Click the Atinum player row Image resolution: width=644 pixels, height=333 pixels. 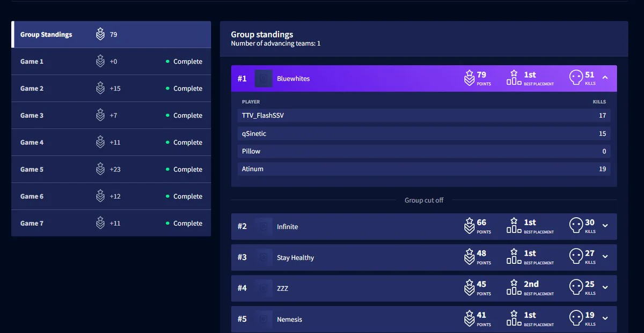point(424,169)
